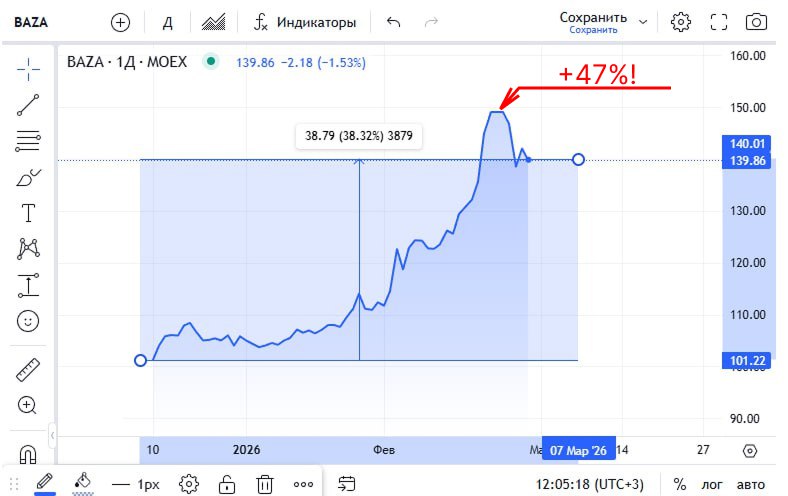
Task: Activate the text annotation tool
Action: pos(28,213)
